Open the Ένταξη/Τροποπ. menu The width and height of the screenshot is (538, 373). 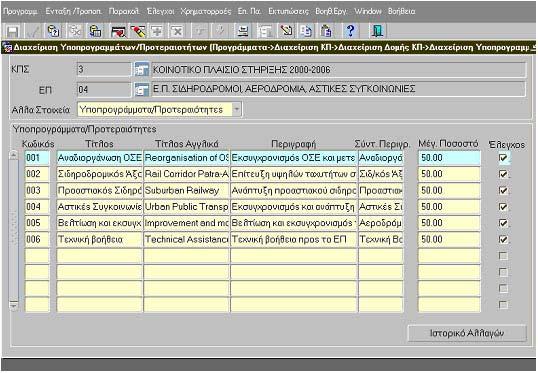73,11
